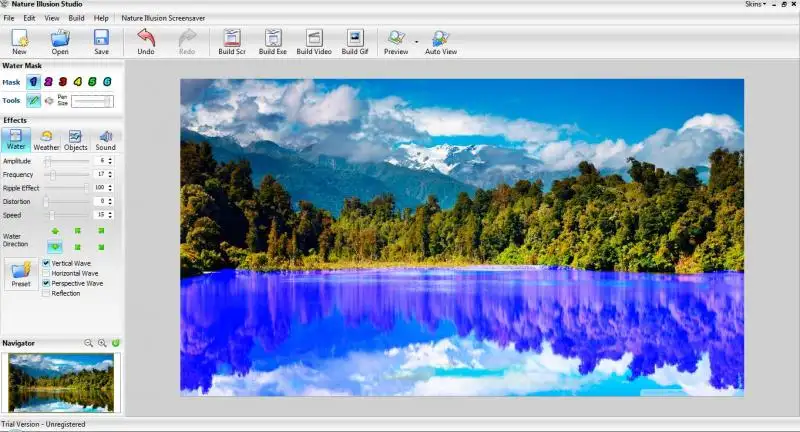Image resolution: width=800 pixels, height=432 pixels.
Task: Undo the last action
Action: coord(146,41)
